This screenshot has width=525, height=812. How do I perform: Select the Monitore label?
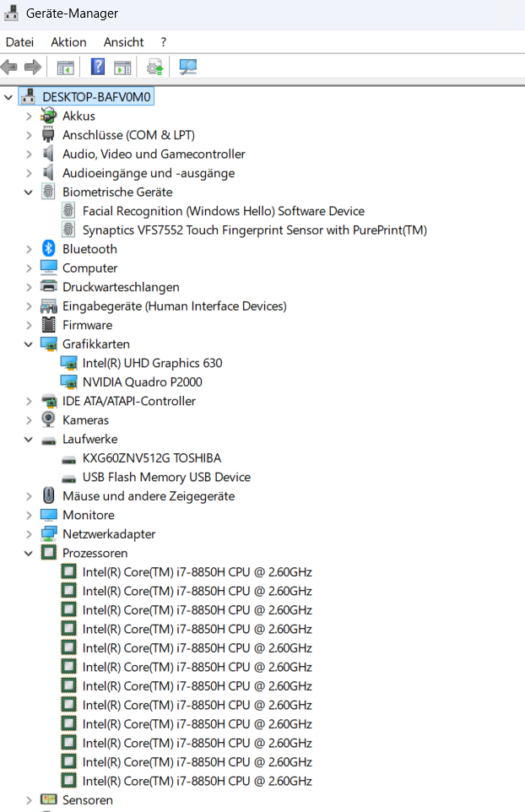tap(89, 515)
